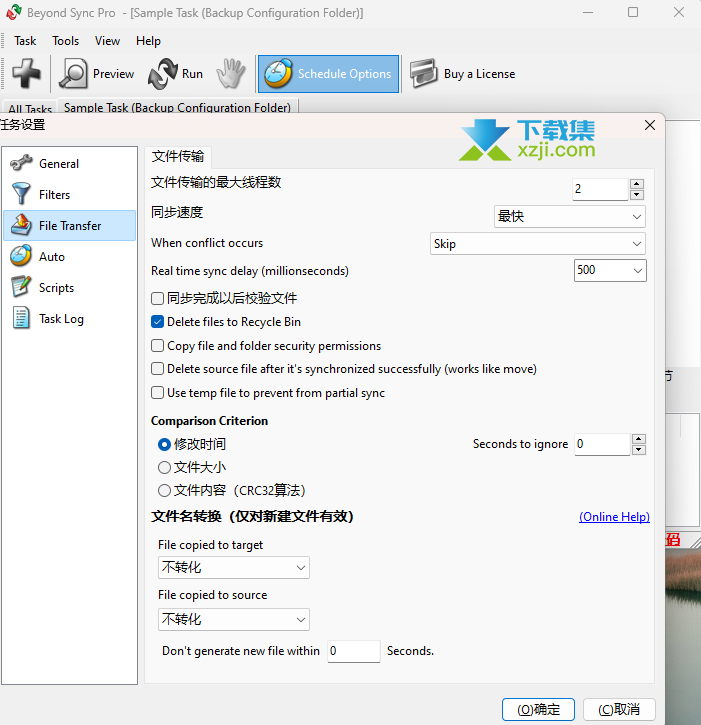
Task: Uncheck Delete files to Recycle Bin
Action: (157, 322)
